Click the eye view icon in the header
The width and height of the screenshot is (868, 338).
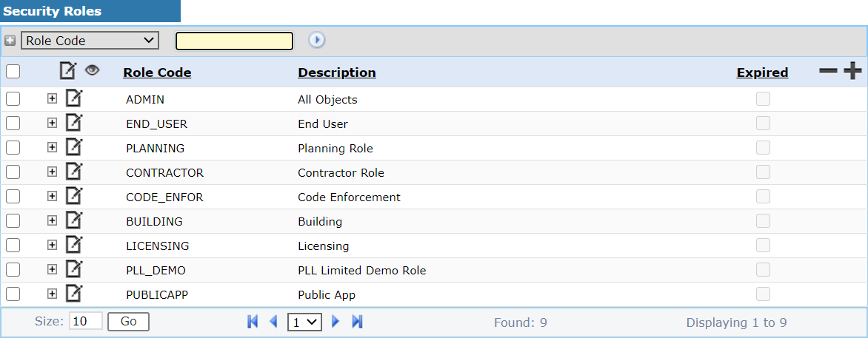[x=92, y=70]
